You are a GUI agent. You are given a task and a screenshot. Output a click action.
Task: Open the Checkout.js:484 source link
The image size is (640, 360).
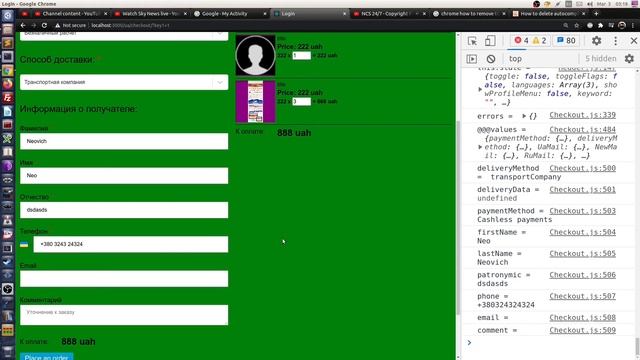(x=582, y=129)
